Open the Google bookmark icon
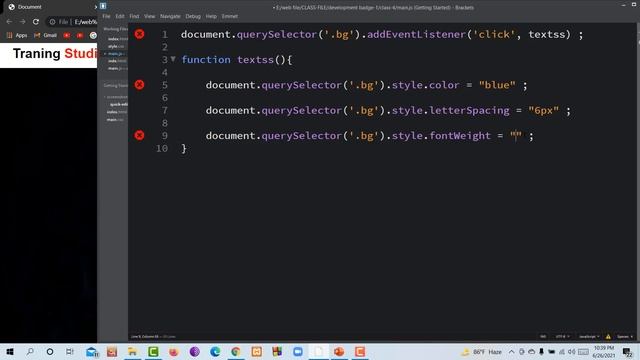 [x=93, y=36]
